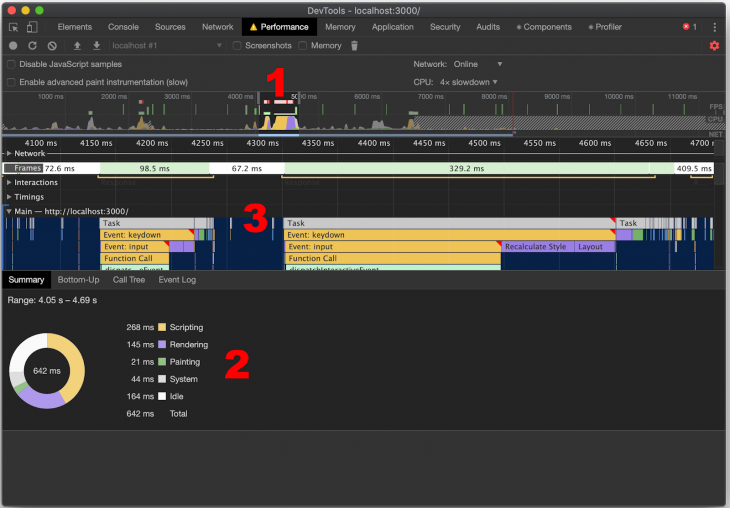Click the Save profile download icon
The image size is (730, 508).
[x=96, y=46]
